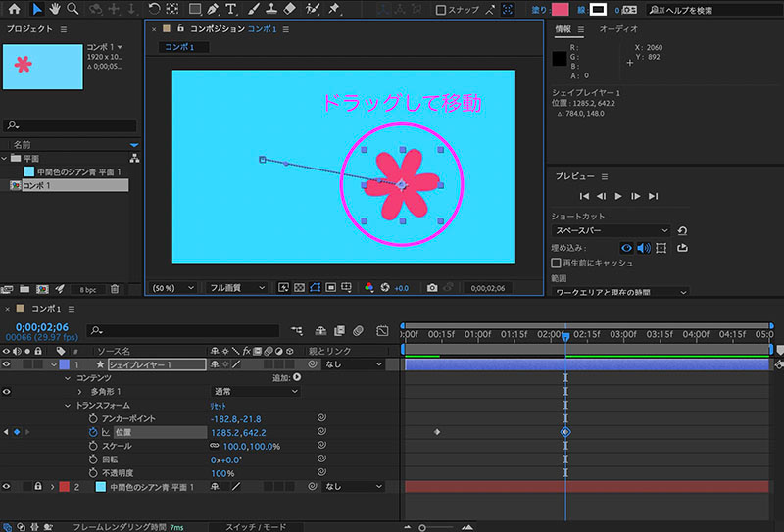Hide 中間色のシアン青 平面 1 layer eye
Viewport: 784px width, 532px height.
(x=6, y=487)
